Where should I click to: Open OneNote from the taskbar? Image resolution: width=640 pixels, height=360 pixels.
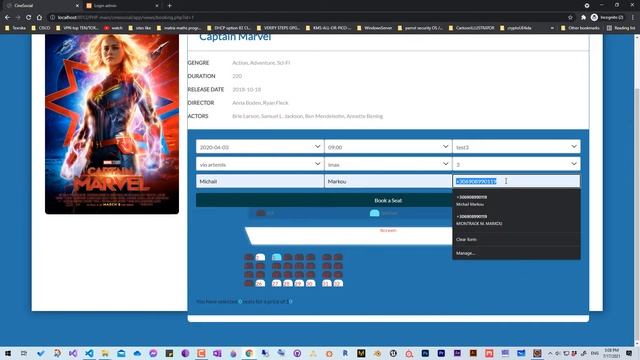pos(217,353)
